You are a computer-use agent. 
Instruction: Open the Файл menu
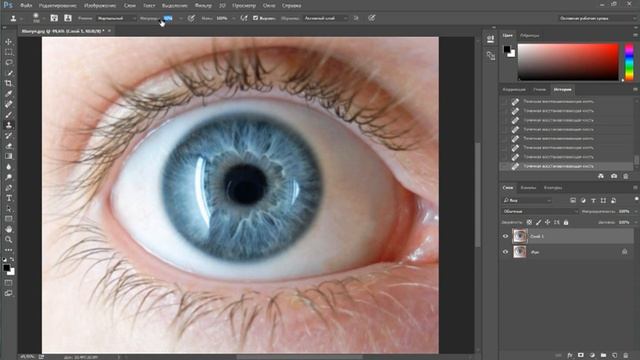[x=26, y=6]
